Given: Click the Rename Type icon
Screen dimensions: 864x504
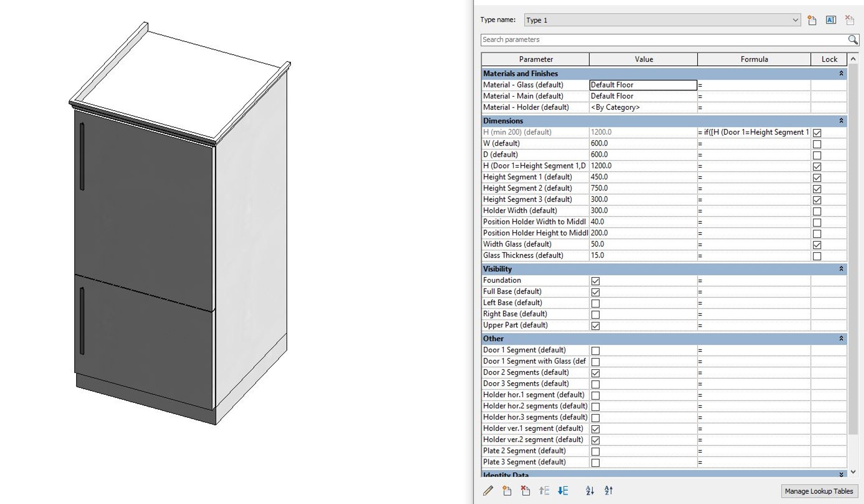Looking at the screenshot, I should coord(831,20).
